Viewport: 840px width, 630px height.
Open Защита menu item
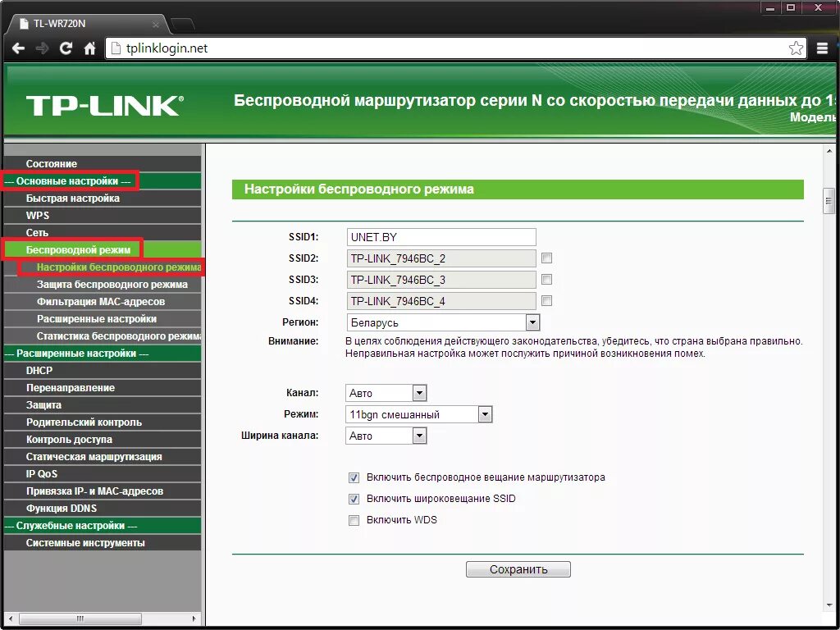click(103, 405)
